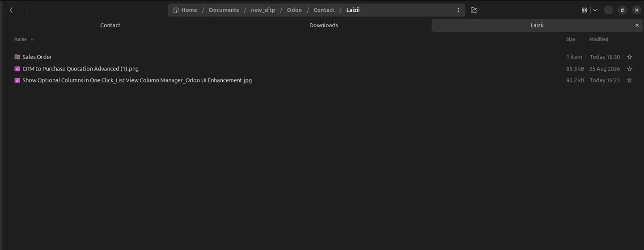
Task: Switch to the Contact tab
Action: tap(110, 25)
